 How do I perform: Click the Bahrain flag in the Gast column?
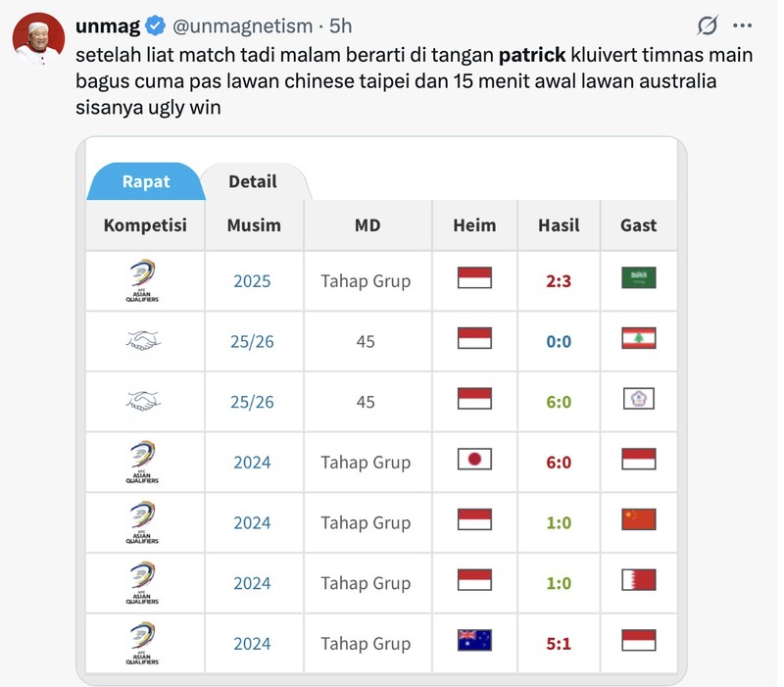638,582
